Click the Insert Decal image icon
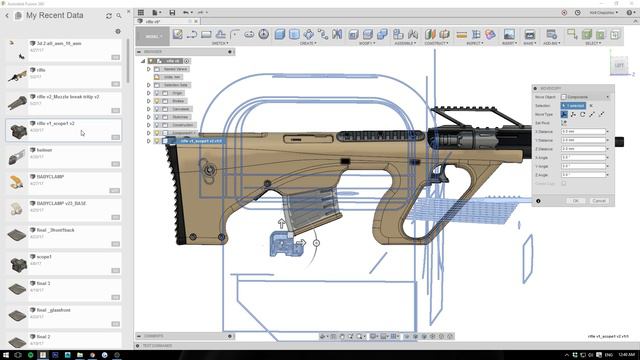640x360 pixels. tap(509, 34)
